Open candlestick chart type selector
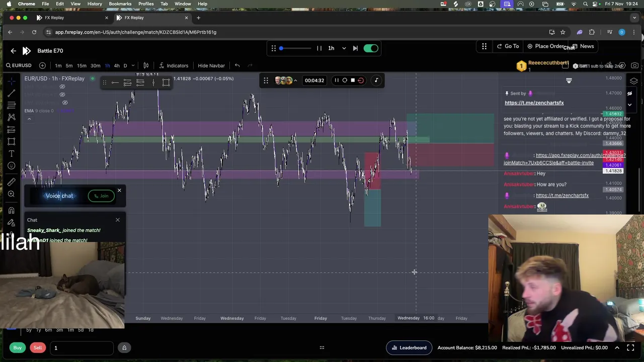Screen dimensions: 644x362 (x=146, y=65)
